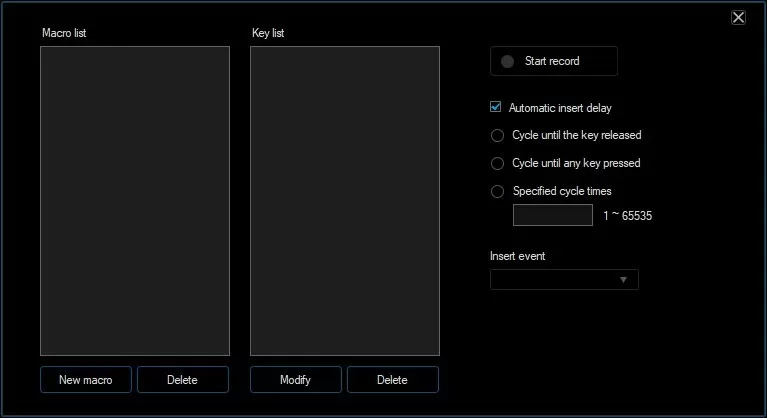Click the round record icon
This screenshot has height=418, width=767.
pos(507,62)
